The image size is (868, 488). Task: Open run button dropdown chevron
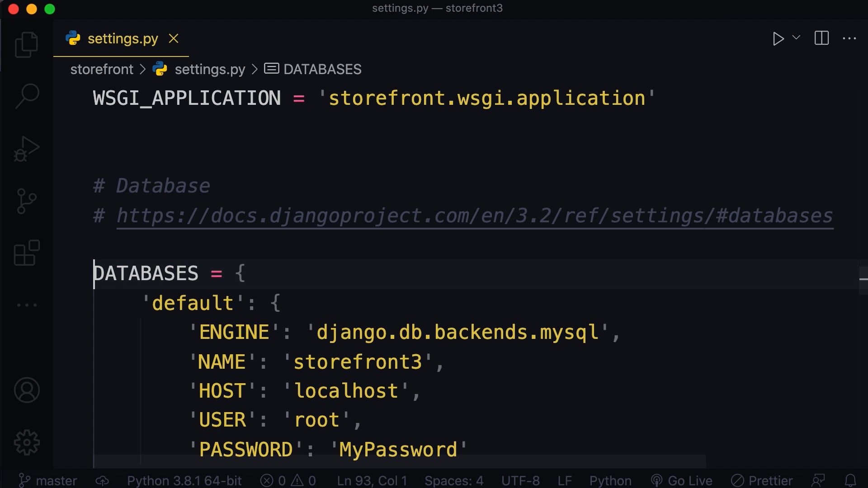pyautogui.click(x=796, y=39)
